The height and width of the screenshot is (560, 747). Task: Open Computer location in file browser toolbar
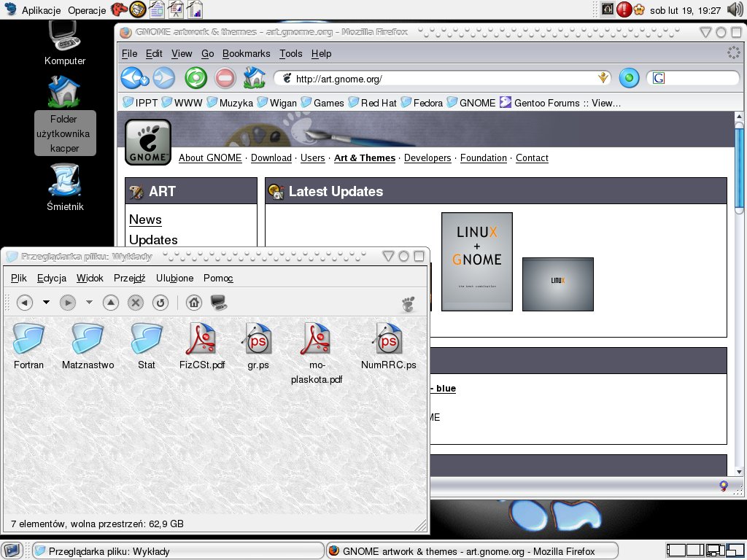coord(219,303)
